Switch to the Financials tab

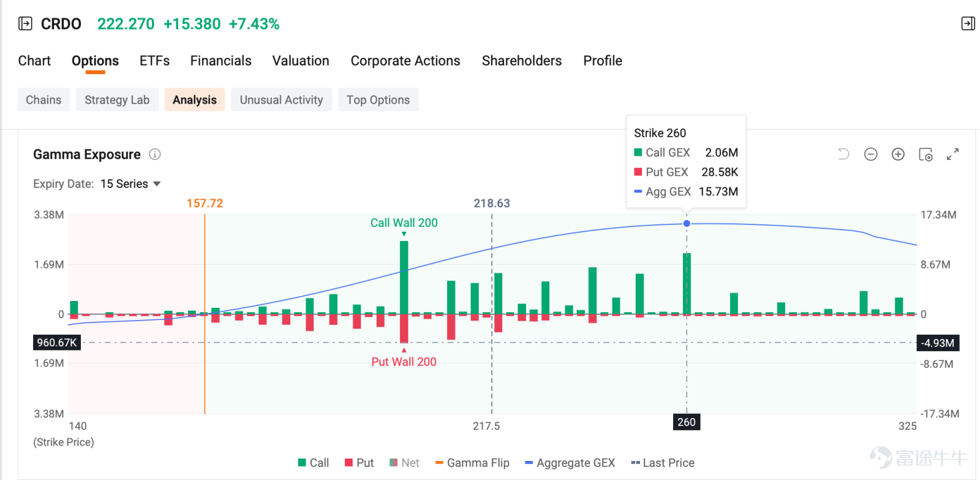tap(221, 61)
